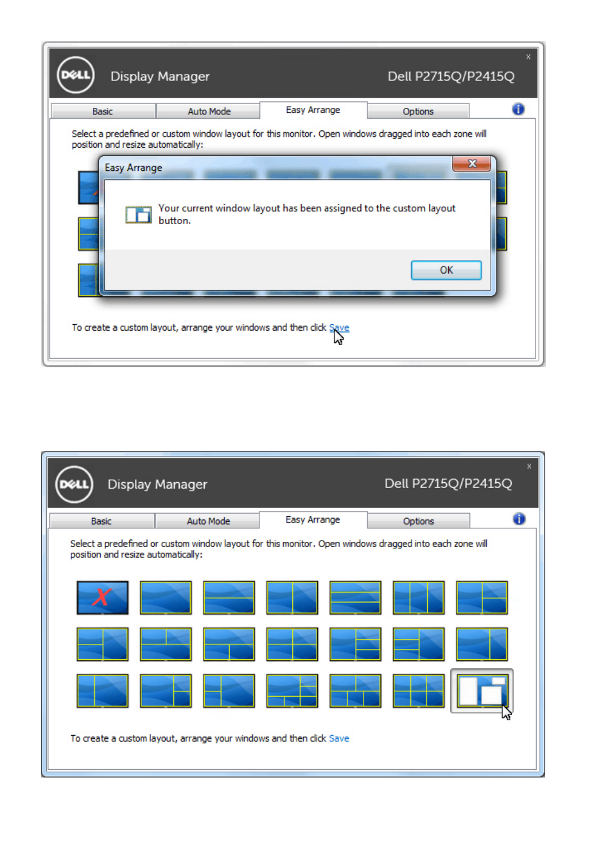
Task: Select the three horizontal rows layout
Action: point(355,598)
